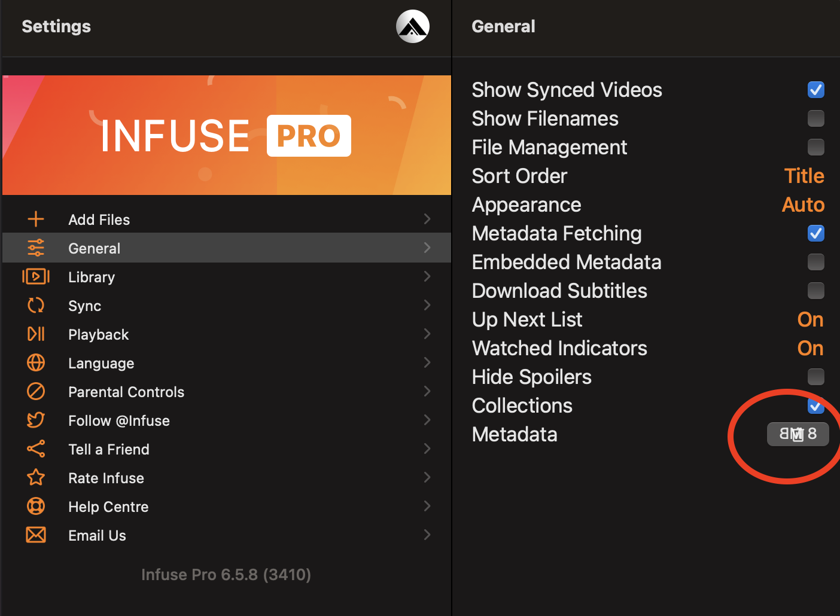Click the Language globe icon
Viewport: 840px width, 616px height.
[36, 362]
